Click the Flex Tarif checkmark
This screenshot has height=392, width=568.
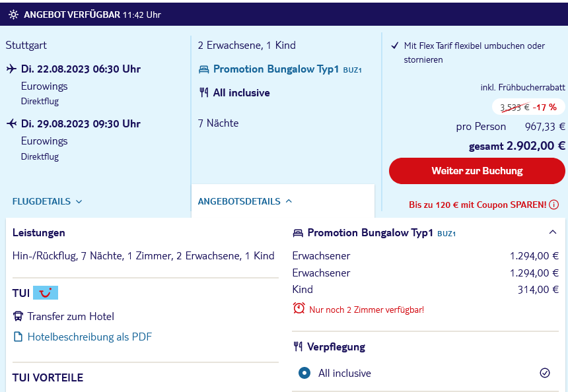point(395,46)
